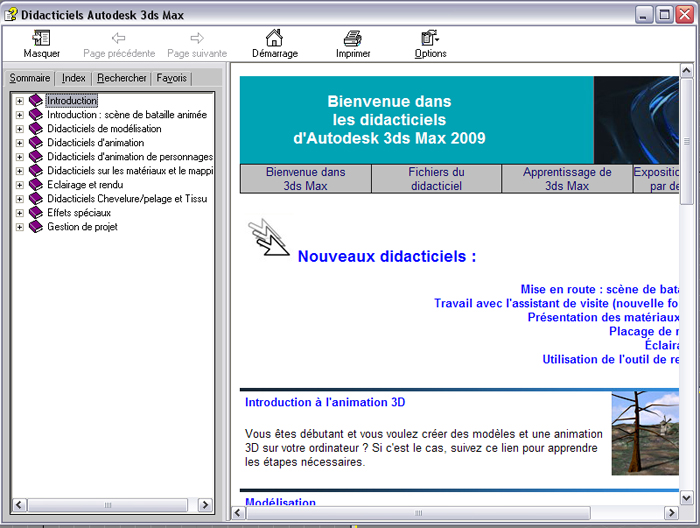Image resolution: width=700 pixels, height=528 pixels.
Task: Click the contents tree horizontal scrollbar thumb
Action: pyautogui.click(x=108, y=505)
